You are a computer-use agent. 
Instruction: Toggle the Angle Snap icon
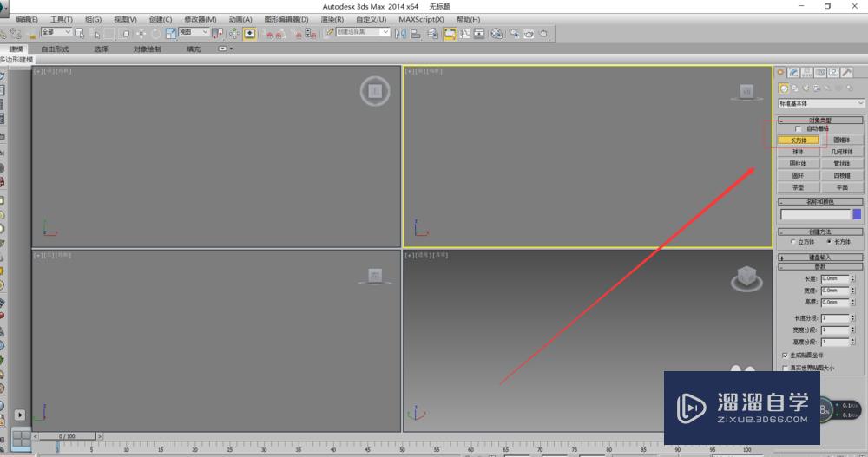tap(280, 34)
